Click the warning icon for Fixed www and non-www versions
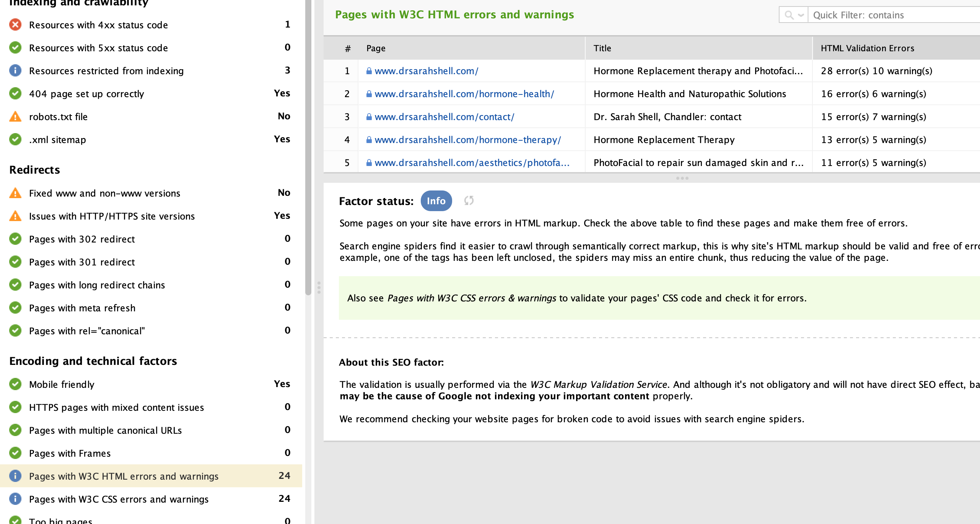The width and height of the screenshot is (980, 524). click(x=15, y=193)
